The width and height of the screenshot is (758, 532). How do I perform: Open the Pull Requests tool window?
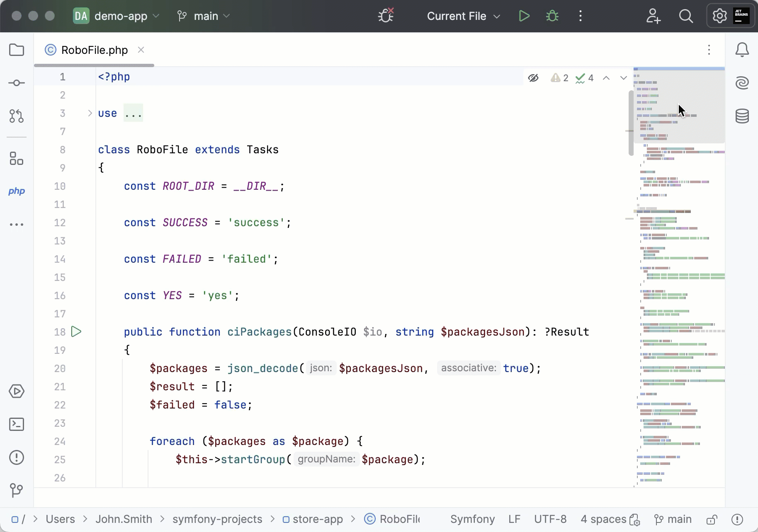coord(17,116)
